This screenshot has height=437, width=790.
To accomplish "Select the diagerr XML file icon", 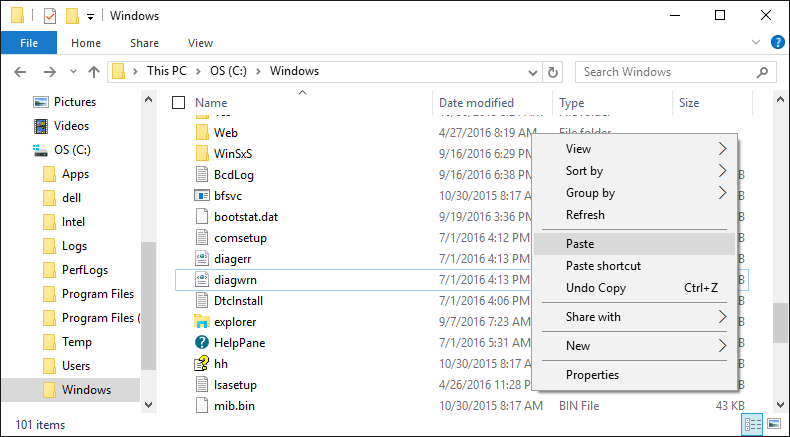I will (x=202, y=259).
